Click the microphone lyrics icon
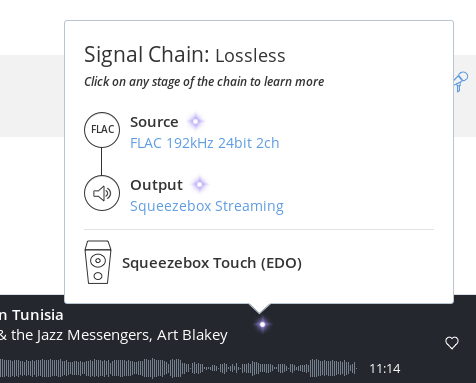The height and width of the screenshot is (383, 476). (461, 82)
